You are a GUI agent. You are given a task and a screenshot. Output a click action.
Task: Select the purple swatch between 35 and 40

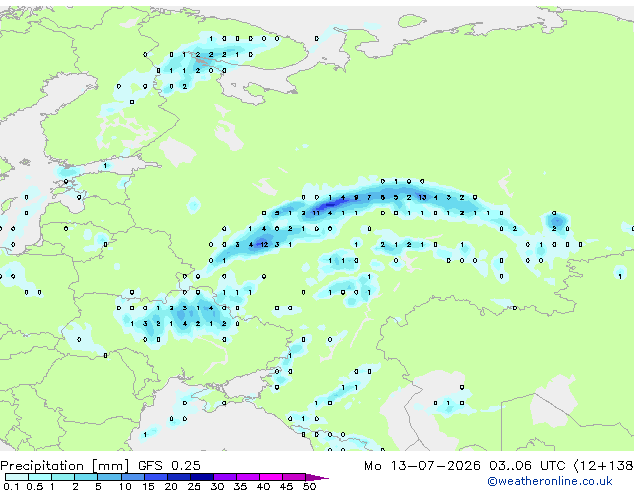(x=248, y=477)
